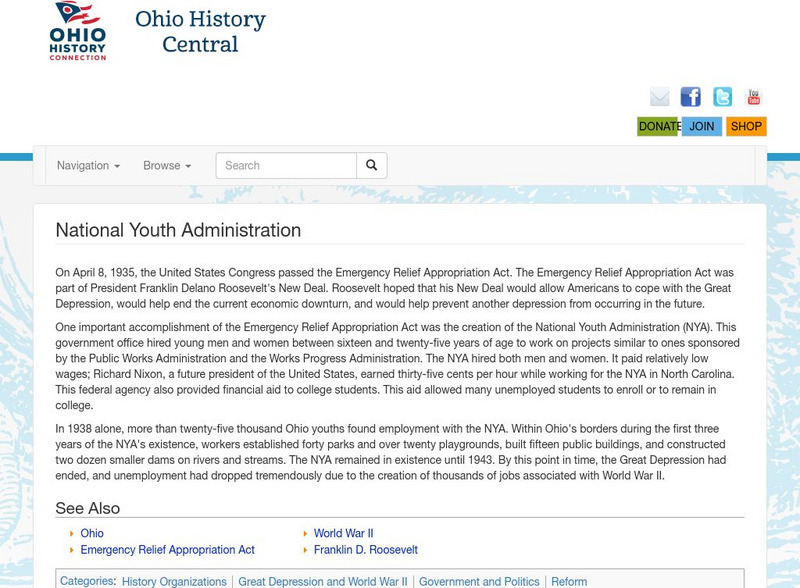
Task: Open the Ohio link under See Also
Action: [x=91, y=531]
